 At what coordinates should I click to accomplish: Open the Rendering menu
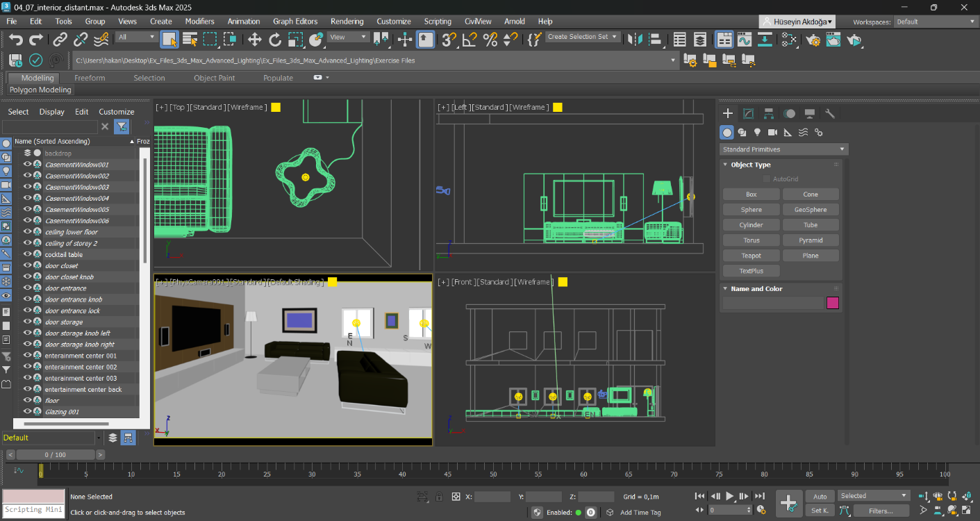coord(347,22)
